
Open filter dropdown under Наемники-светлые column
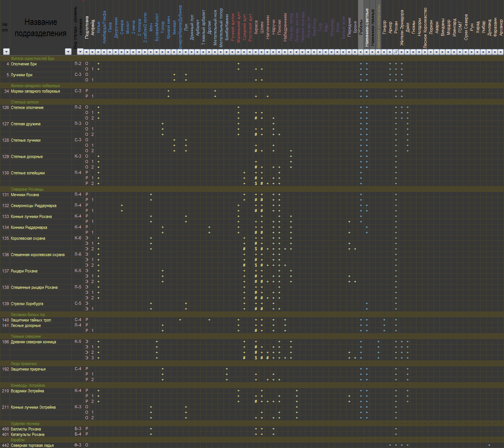click(366, 52)
